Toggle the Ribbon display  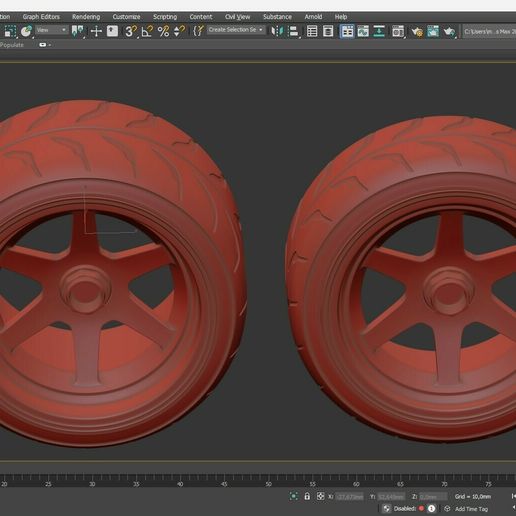[347, 31]
